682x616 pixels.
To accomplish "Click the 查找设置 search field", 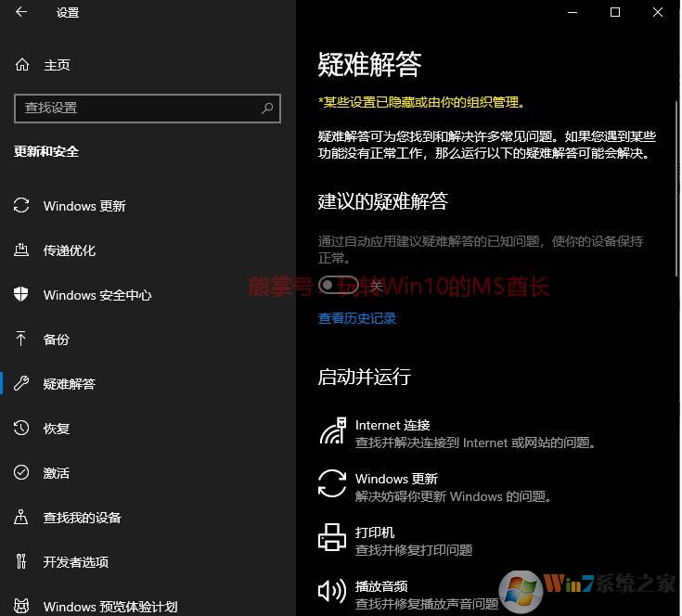I will [x=148, y=109].
